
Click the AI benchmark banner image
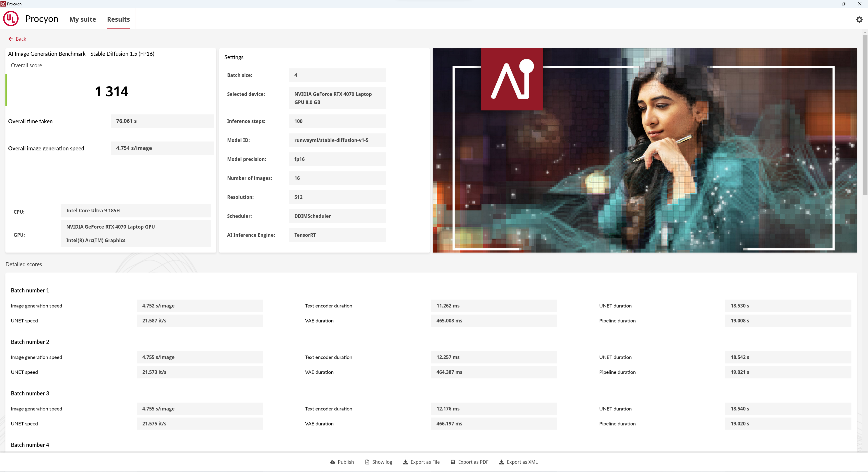click(x=644, y=150)
